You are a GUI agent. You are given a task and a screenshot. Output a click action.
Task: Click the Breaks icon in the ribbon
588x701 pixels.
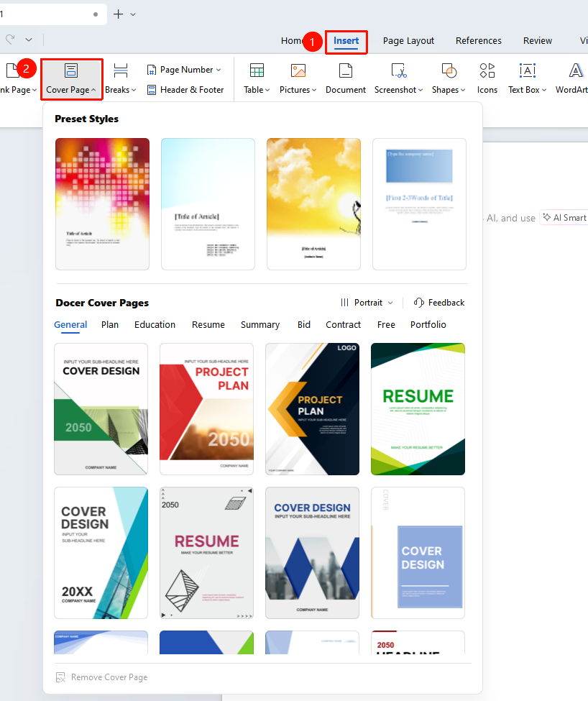point(121,70)
